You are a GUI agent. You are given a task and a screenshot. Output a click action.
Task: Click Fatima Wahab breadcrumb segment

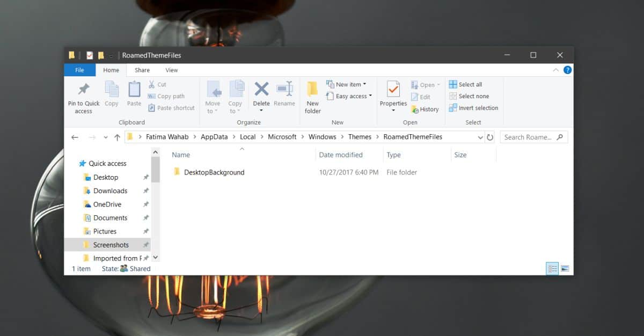[167, 137]
